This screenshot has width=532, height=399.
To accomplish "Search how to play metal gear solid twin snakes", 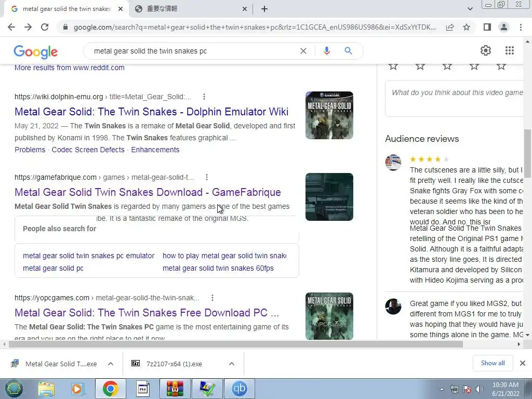I will [224, 256].
